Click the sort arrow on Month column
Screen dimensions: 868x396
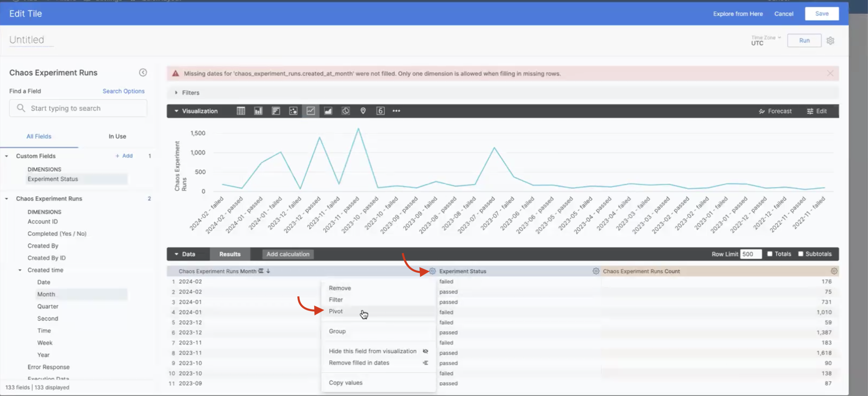coord(268,271)
